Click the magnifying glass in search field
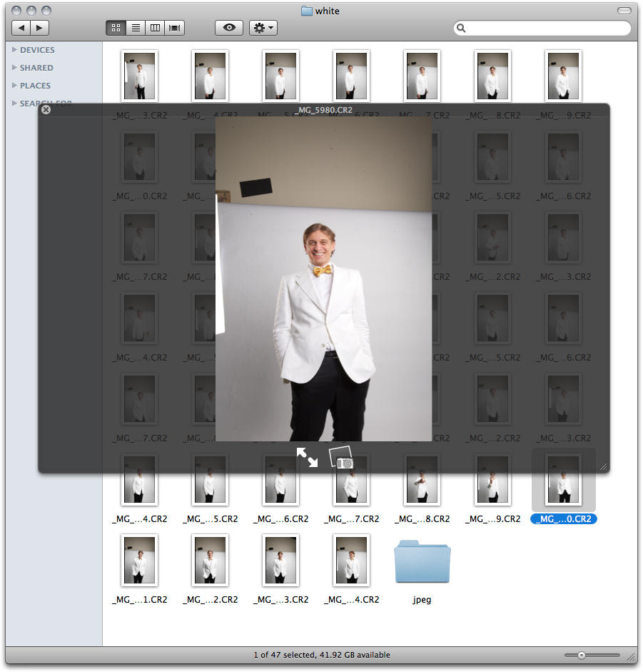Screen dimensions: 643x672 (462, 29)
